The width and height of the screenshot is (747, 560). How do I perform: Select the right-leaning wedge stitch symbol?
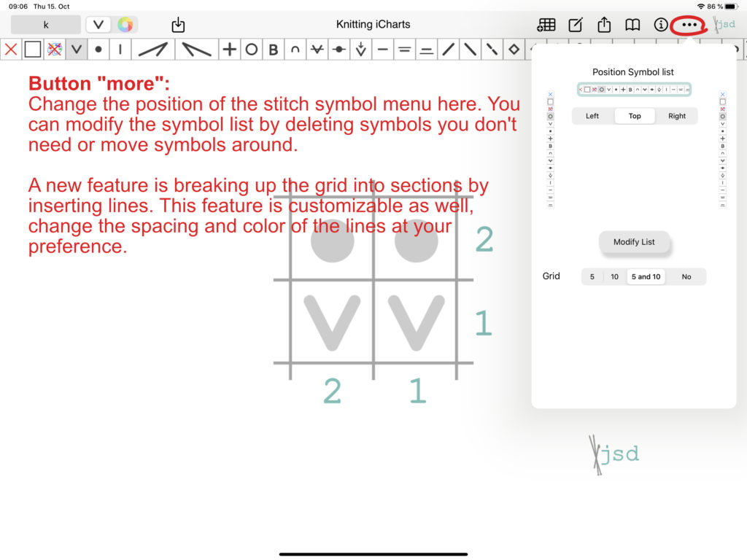[153, 49]
